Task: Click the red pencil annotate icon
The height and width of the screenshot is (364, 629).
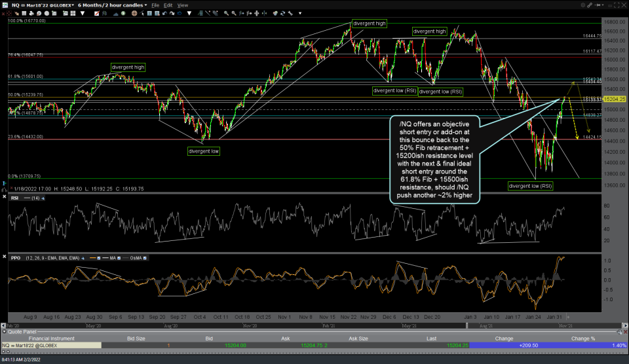Action: coord(97,13)
